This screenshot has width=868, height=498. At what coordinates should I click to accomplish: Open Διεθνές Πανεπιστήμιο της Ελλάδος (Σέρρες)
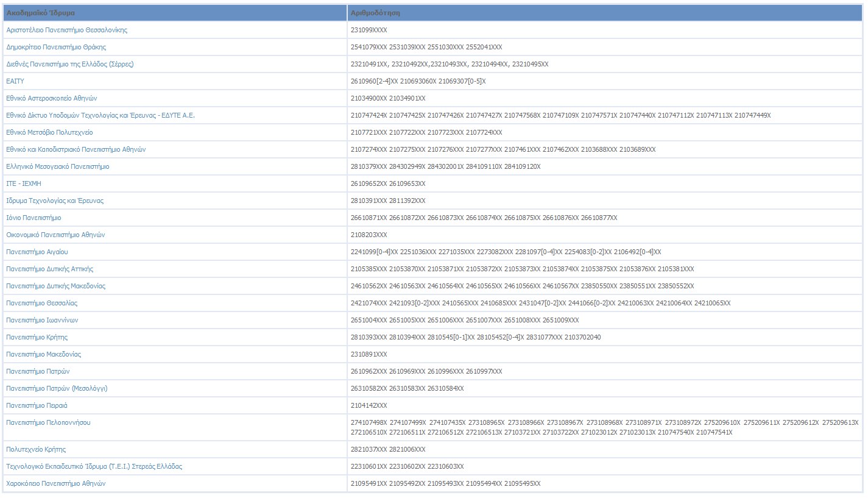(69, 64)
